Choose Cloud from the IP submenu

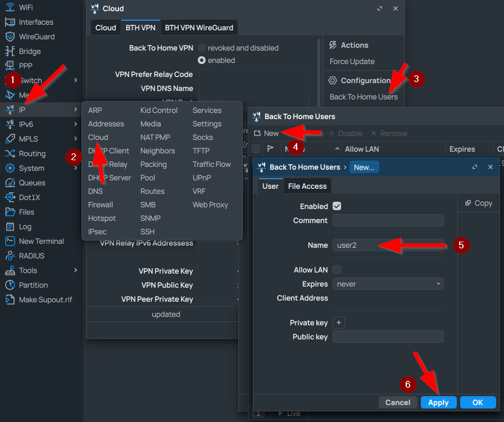pyautogui.click(x=98, y=137)
